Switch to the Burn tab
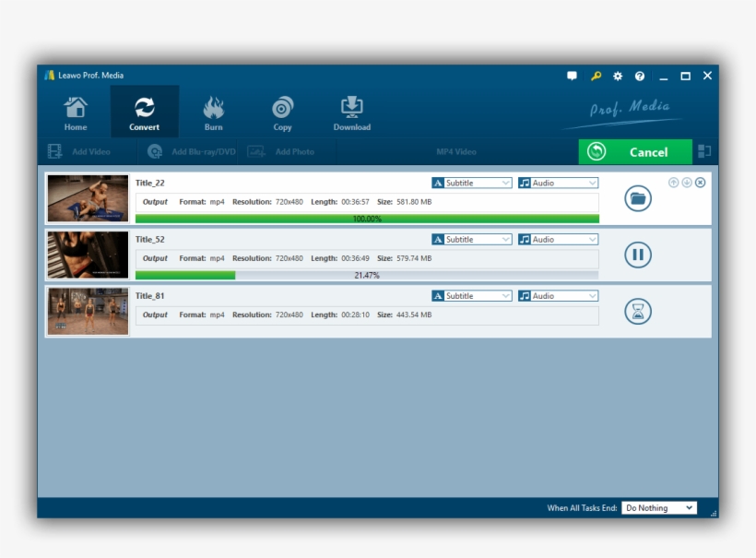The image size is (756, 558). tap(213, 110)
